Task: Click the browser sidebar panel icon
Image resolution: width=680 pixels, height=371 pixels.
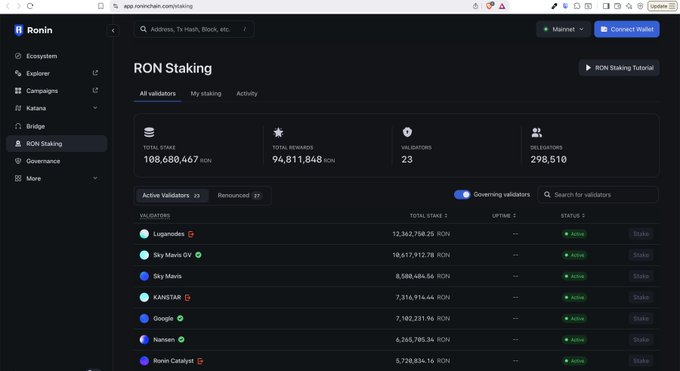Action: [606, 6]
